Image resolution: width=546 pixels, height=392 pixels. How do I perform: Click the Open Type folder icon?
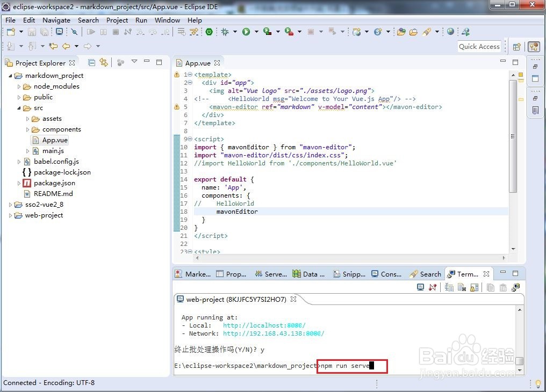401,32
